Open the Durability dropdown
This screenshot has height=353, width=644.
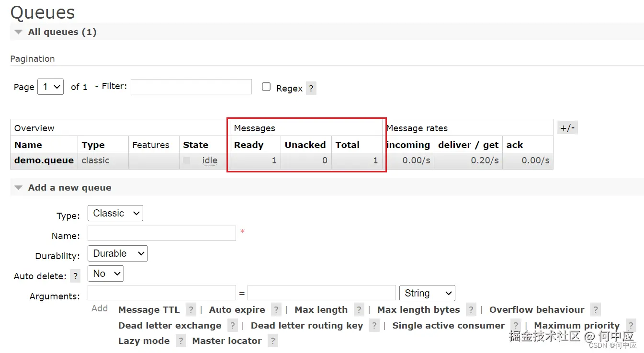click(x=118, y=254)
